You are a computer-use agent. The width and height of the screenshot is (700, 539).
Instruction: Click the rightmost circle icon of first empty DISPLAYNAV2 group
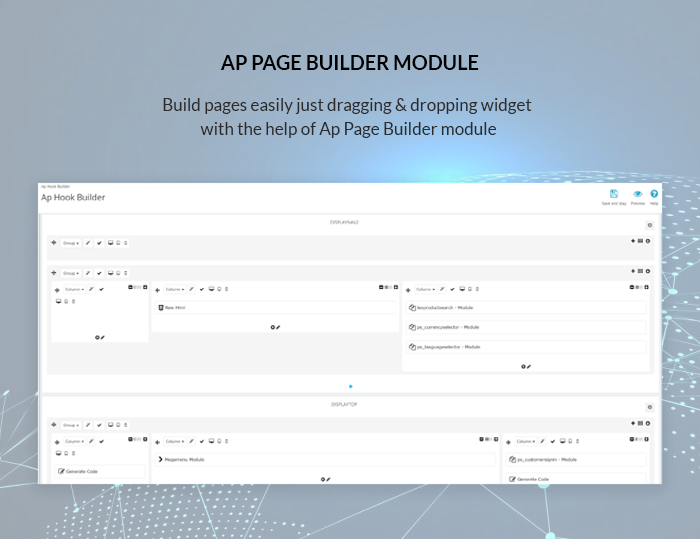click(648, 241)
